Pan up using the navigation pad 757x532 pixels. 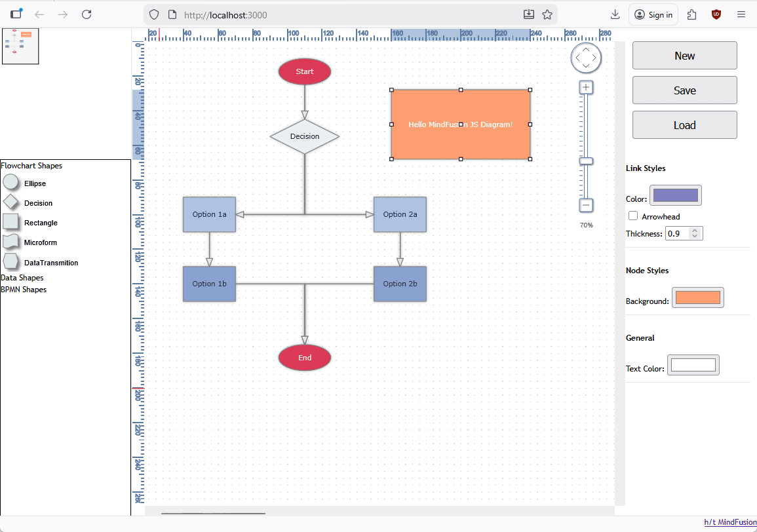(586, 49)
